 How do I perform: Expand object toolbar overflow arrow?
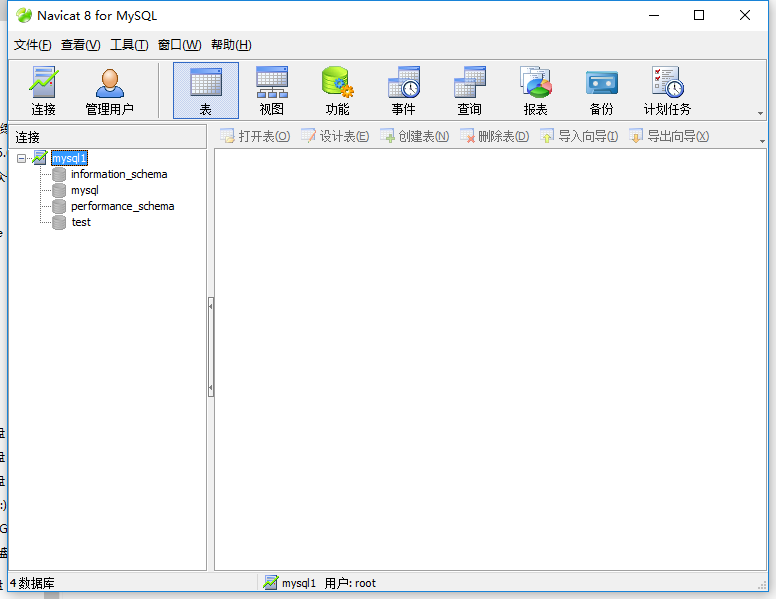762,141
